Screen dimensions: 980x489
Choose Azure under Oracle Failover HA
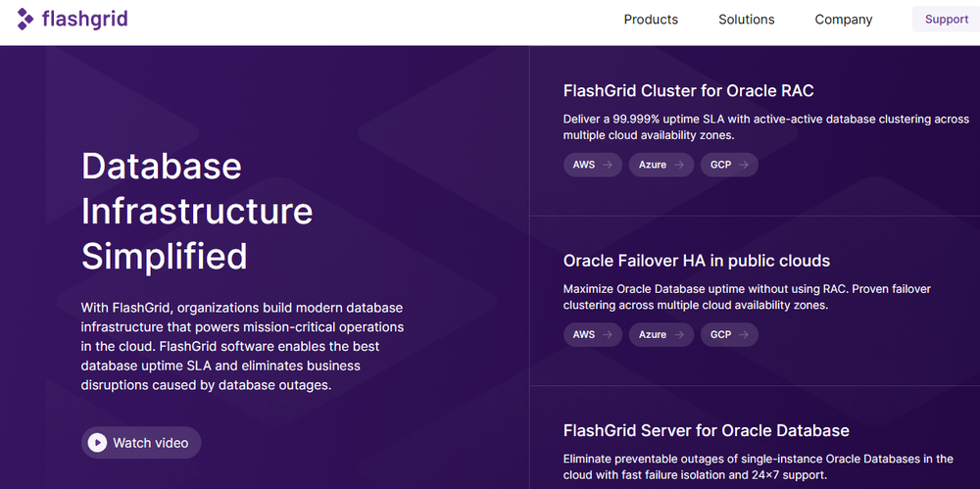653,334
